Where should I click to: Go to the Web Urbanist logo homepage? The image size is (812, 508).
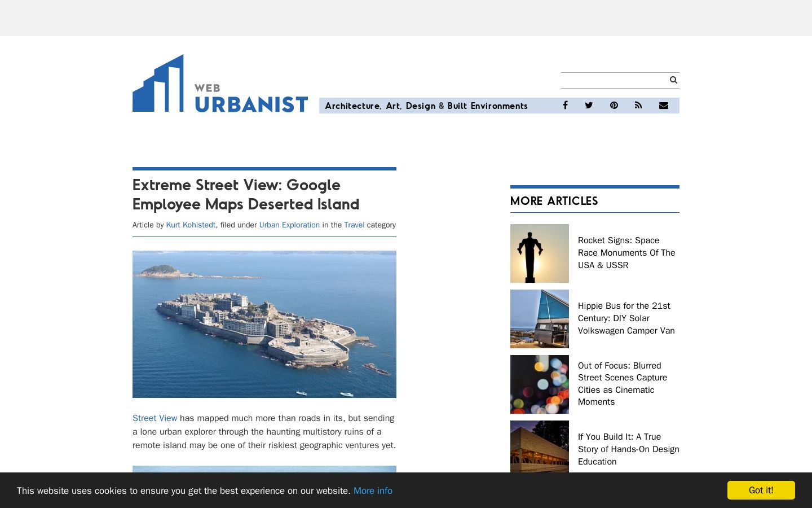pyautogui.click(x=220, y=84)
